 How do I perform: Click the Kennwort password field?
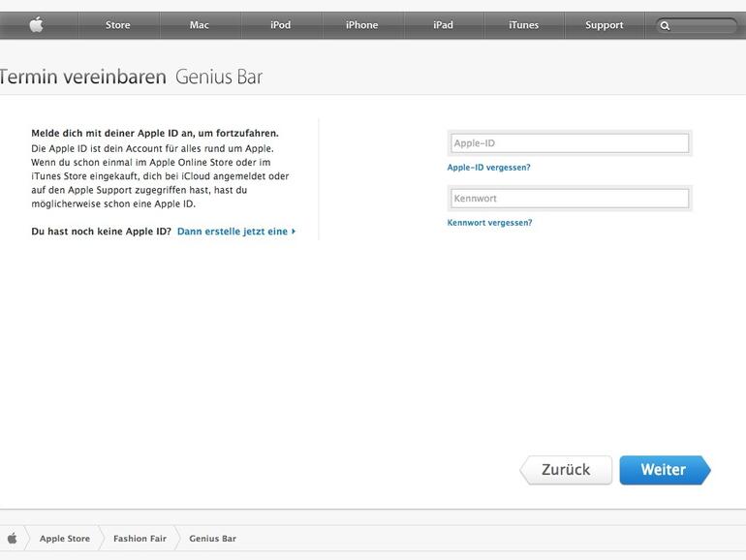pyautogui.click(x=570, y=199)
